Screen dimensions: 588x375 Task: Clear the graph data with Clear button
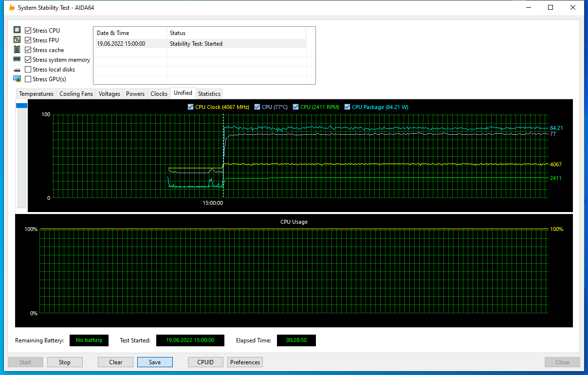(116, 362)
